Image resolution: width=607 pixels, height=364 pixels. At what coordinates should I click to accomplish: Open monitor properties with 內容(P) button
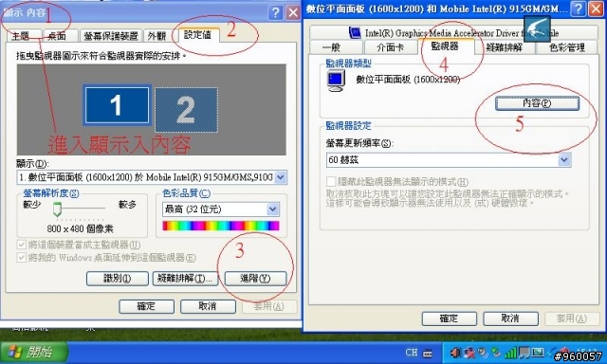point(538,103)
